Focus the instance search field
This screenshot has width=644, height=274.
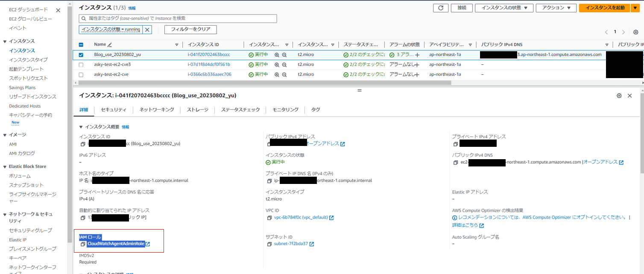pyautogui.click(x=178, y=18)
